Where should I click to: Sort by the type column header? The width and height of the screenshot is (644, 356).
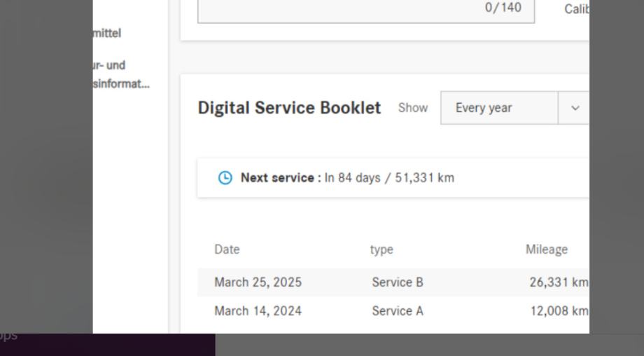pos(381,249)
